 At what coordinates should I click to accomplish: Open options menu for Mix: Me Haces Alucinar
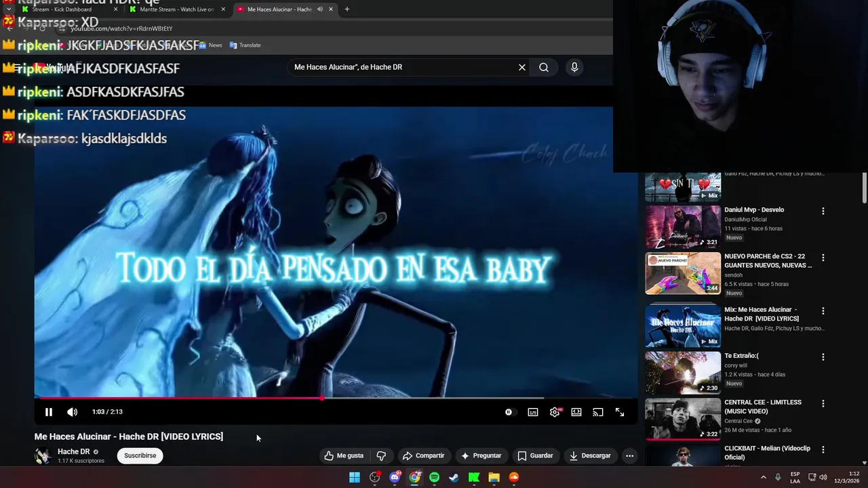[x=823, y=311]
